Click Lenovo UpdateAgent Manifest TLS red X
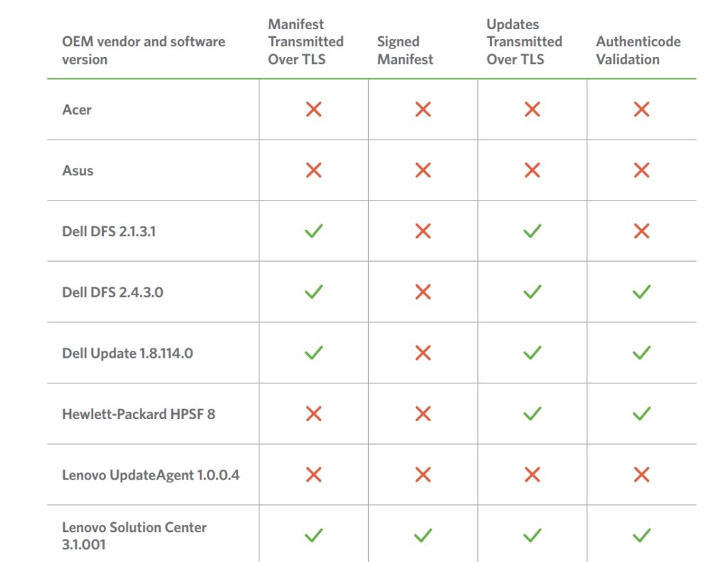The image size is (728, 562). tap(314, 474)
